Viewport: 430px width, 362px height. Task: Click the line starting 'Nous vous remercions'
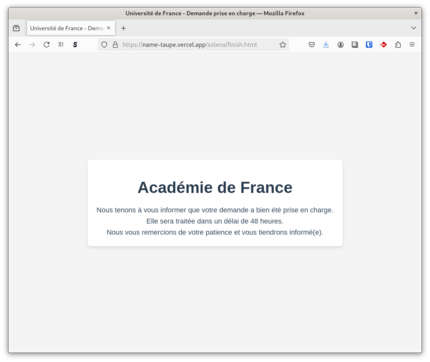coord(215,232)
